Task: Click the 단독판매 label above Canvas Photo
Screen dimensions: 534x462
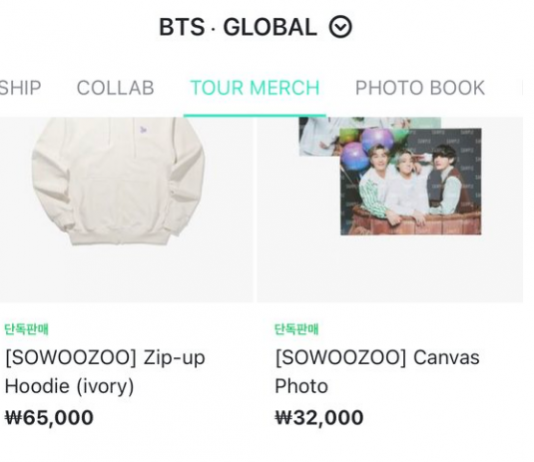Action: pos(296,329)
